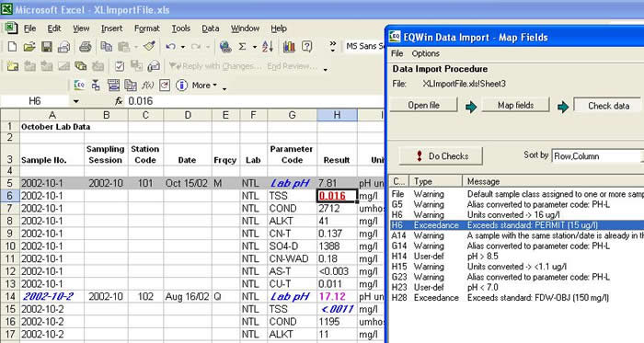The width and height of the screenshot is (644, 343).
Task: Click the E-mail envelope icon beside Save
Action: click(x=63, y=47)
